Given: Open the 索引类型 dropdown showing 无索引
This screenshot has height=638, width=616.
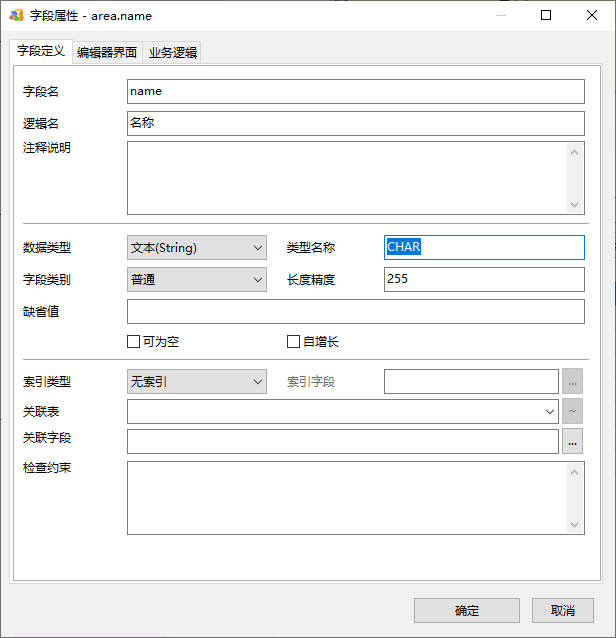Looking at the screenshot, I should coord(197,381).
